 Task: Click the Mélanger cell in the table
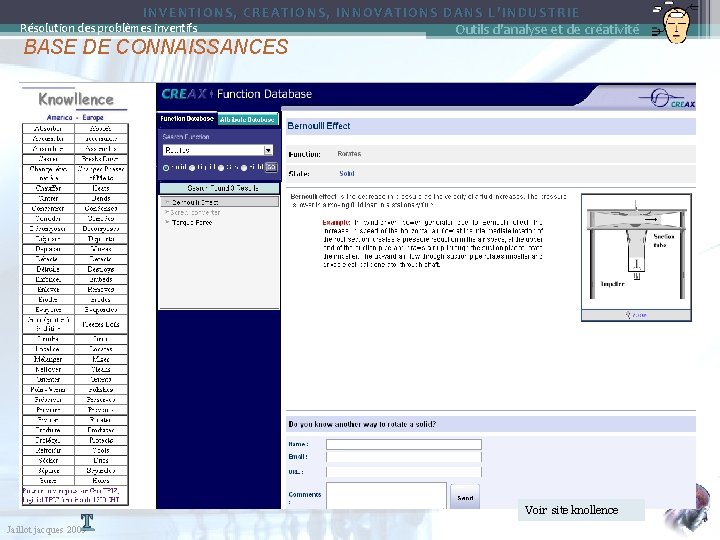(x=48, y=359)
